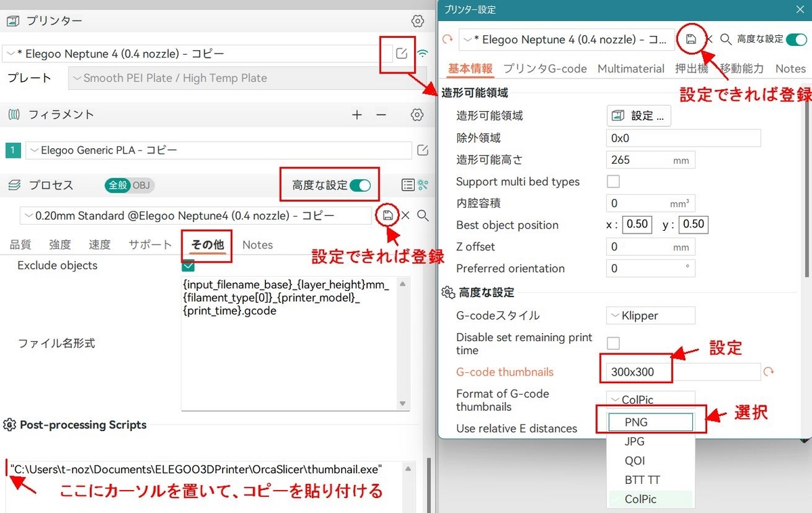Switch the process scope toggle to OBJ
812x513 pixels.
pyautogui.click(x=141, y=185)
